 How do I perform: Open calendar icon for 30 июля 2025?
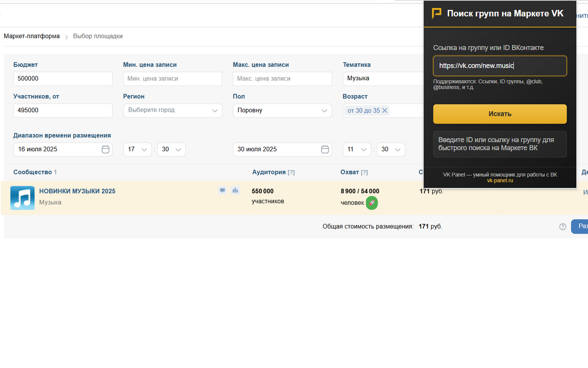(325, 149)
